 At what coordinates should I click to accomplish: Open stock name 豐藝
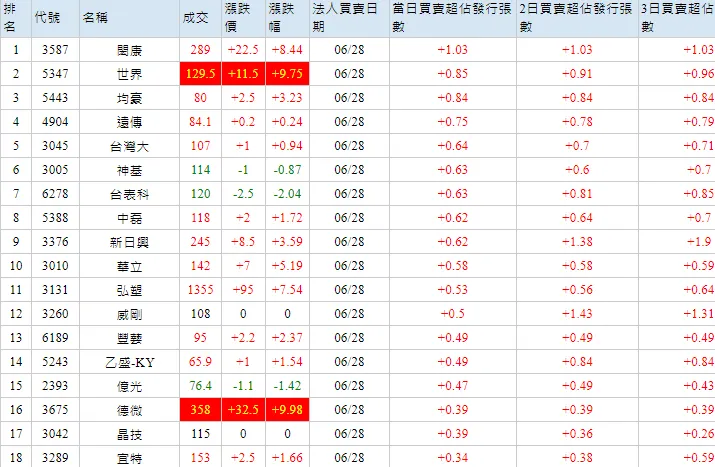130,338
